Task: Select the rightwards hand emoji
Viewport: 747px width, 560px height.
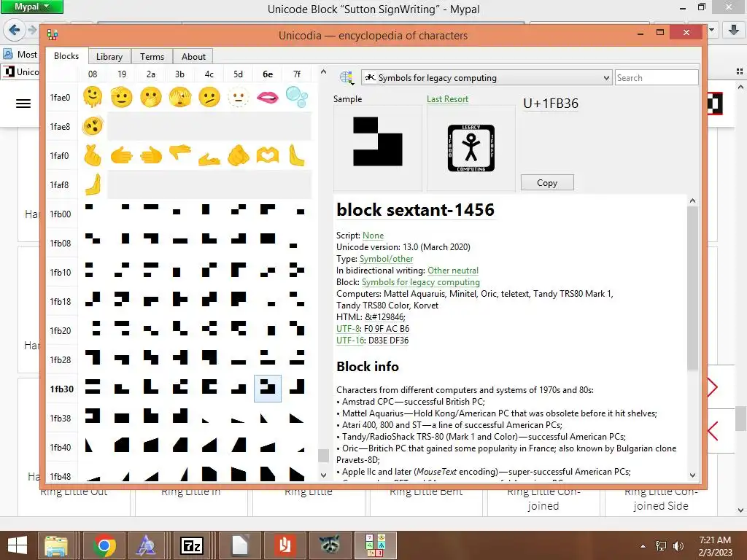Action: [x=122, y=156]
